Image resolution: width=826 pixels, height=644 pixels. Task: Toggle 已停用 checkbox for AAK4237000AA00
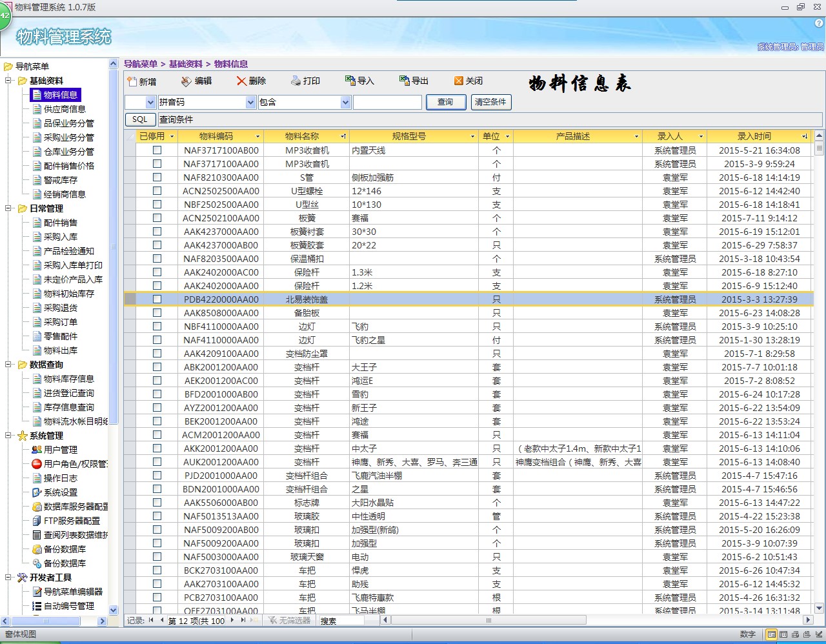point(157,231)
